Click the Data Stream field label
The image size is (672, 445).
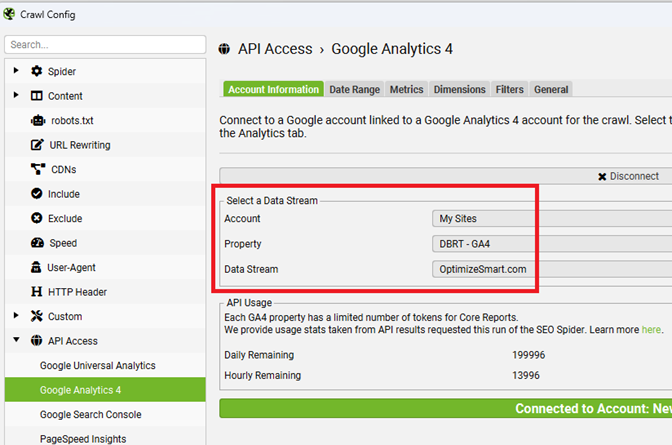click(251, 269)
